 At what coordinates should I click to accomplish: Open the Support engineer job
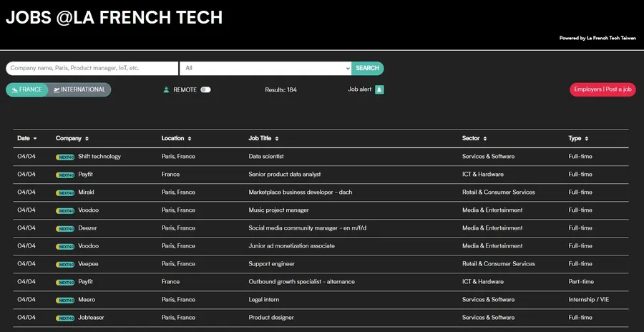pos(271,264)
